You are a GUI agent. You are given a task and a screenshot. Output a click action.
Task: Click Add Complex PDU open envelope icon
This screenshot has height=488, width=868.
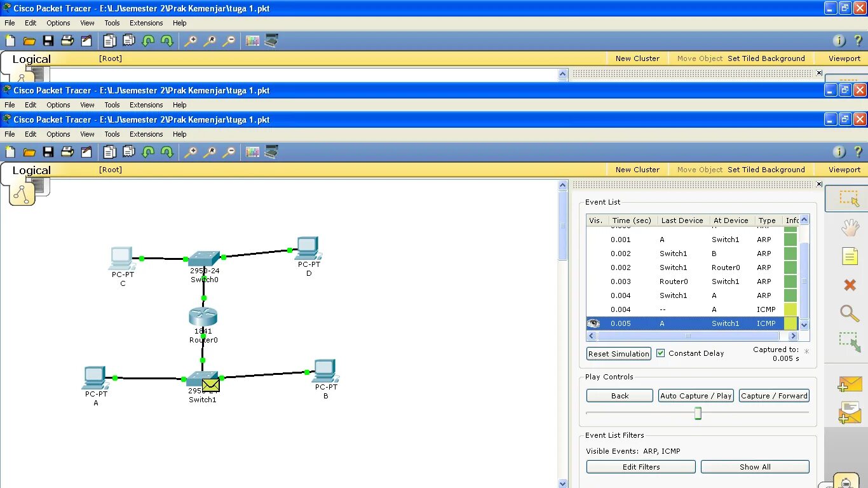pyautogui.click(x=850, y=412)
